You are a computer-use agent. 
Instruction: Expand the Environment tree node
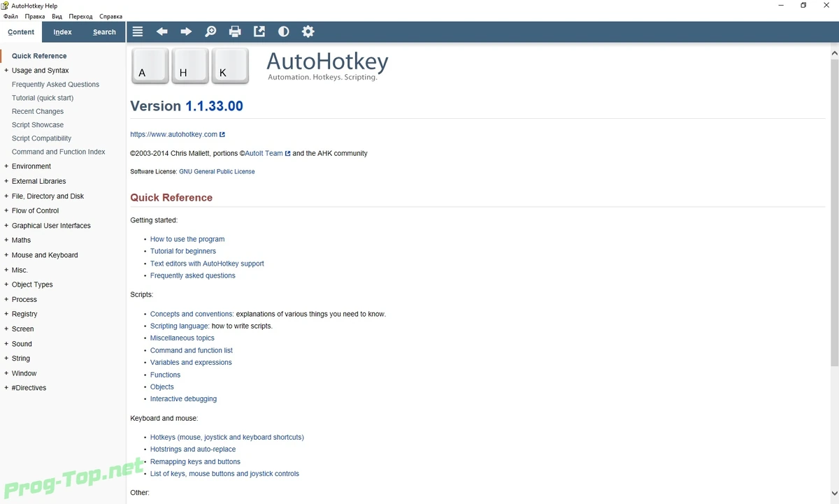pos(6,166)
